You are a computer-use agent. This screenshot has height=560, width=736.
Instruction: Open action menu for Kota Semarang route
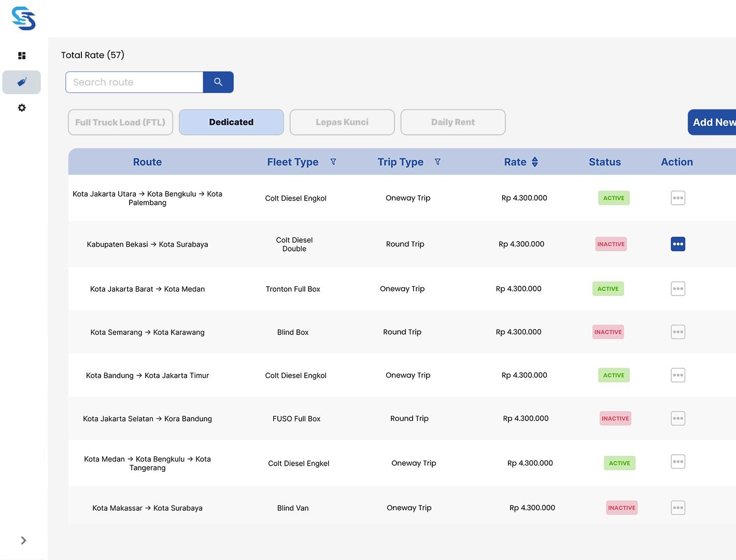678,332
